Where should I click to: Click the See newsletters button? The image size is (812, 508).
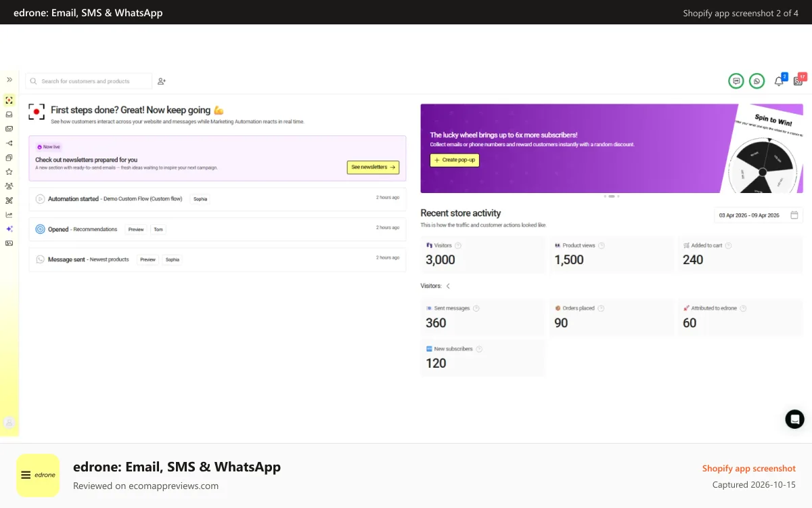tap(374, 167)
